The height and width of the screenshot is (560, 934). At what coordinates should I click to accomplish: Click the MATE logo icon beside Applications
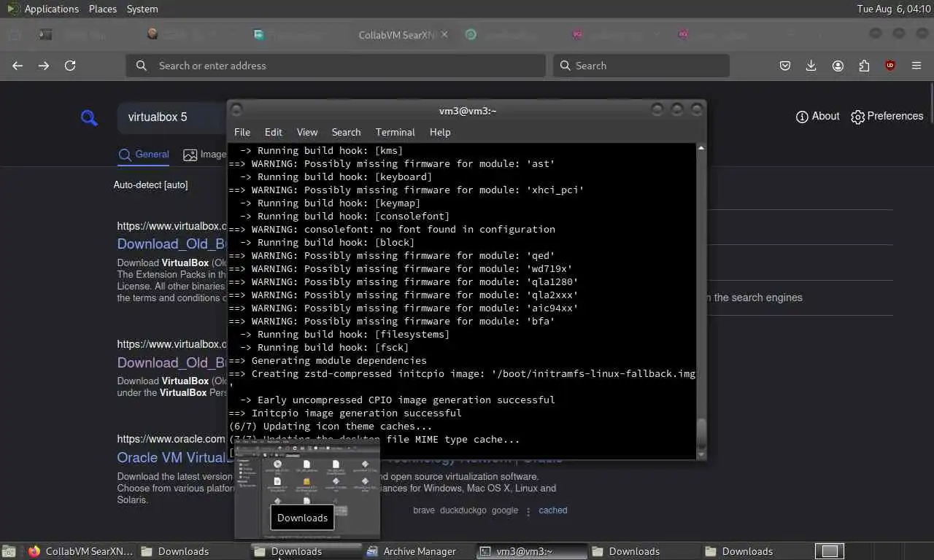(x=13, y=9)
